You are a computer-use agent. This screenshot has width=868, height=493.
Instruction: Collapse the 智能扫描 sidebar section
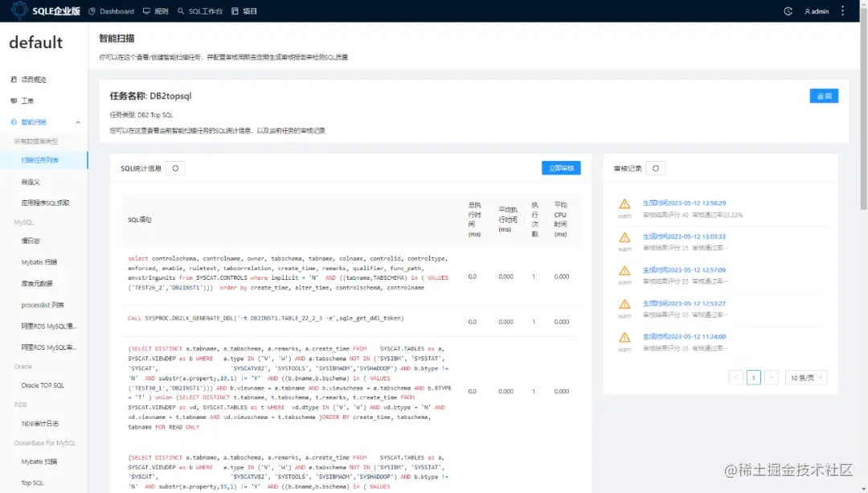77,122
